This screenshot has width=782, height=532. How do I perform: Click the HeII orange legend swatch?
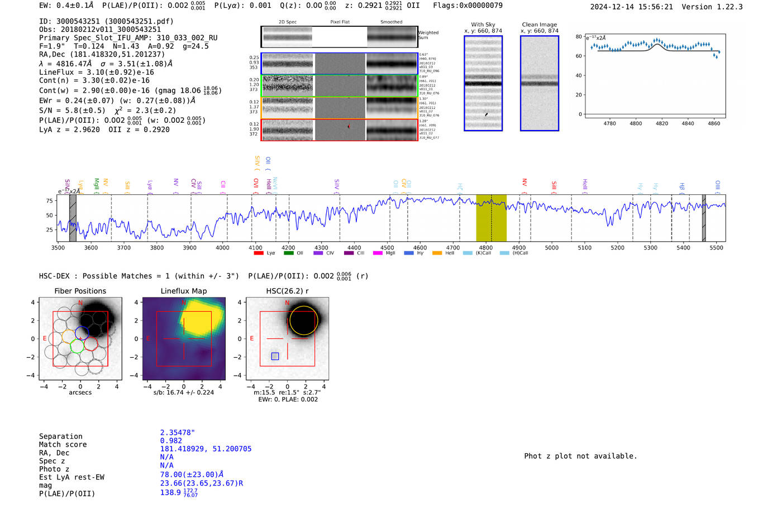coord(437,253)
